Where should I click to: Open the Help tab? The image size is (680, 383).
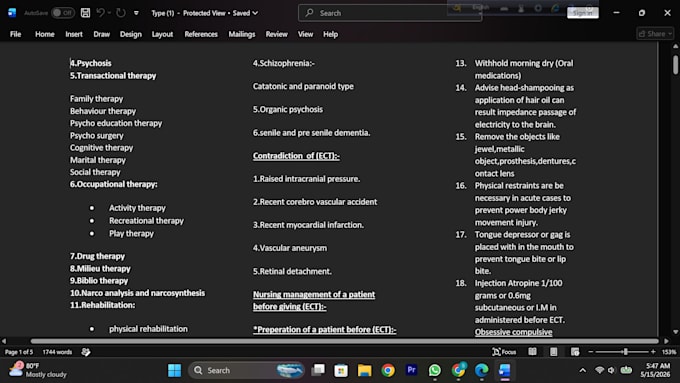(x=330, y=34)
